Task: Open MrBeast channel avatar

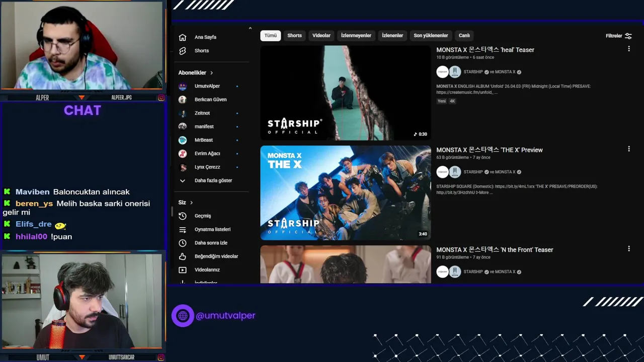Action: coord(183,140)
